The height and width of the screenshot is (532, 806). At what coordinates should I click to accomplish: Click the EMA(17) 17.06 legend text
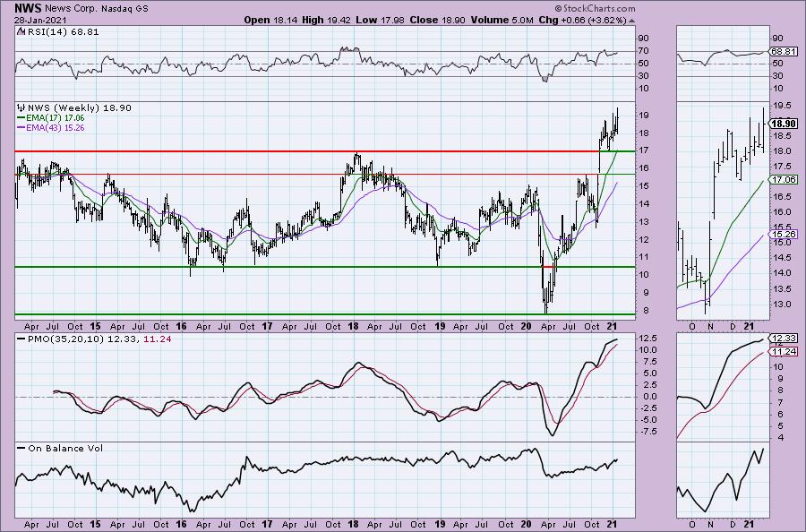55,118
